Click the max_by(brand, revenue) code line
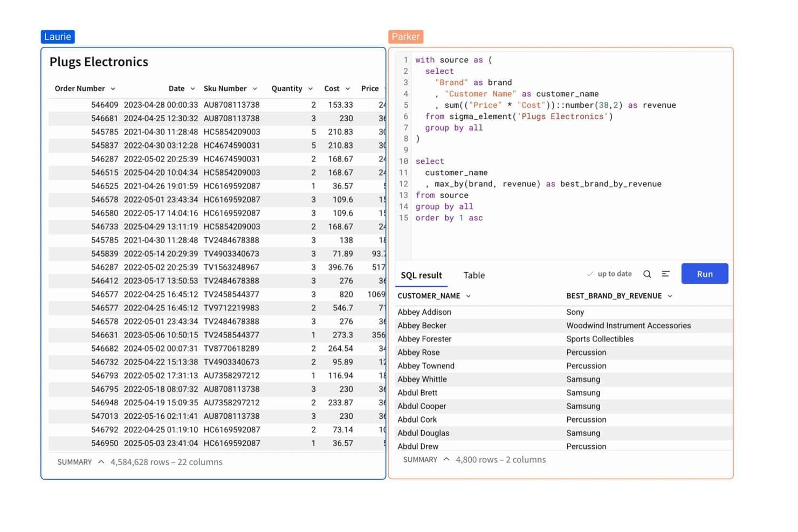Image resolution: width=798 pixels, height=532 pixels. (x=544, y=184)
